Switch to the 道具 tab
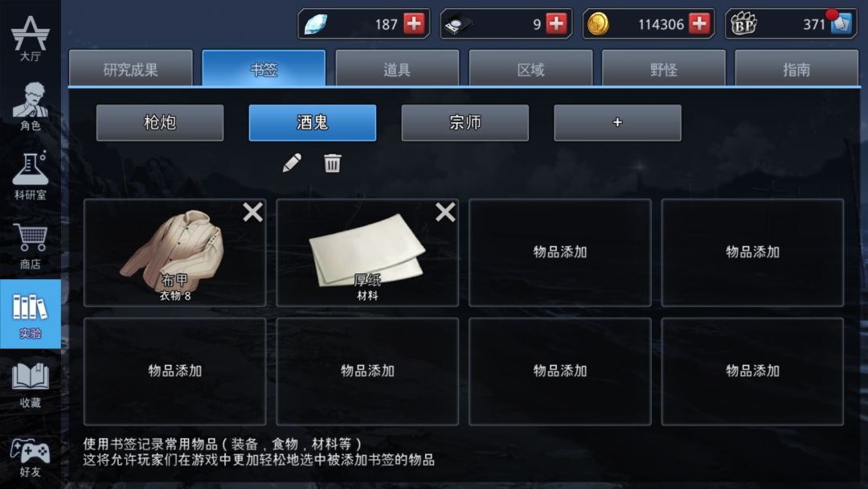The height and width of the screenshot is (489, 868). click(398, 68)
